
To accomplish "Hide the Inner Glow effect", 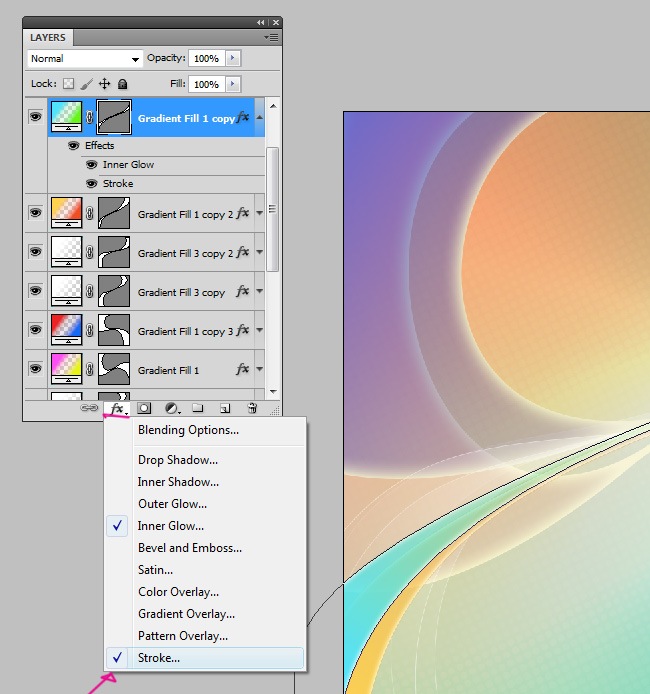I will [x=91, y=165].
